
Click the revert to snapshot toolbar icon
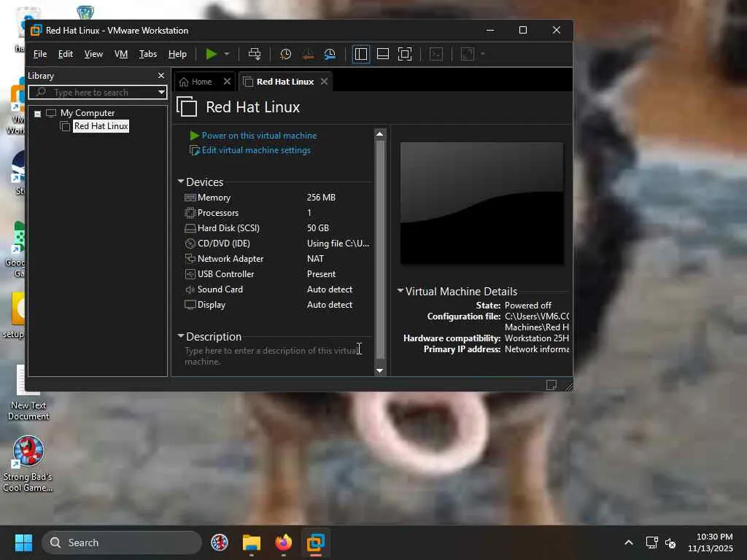click(308, 54)
